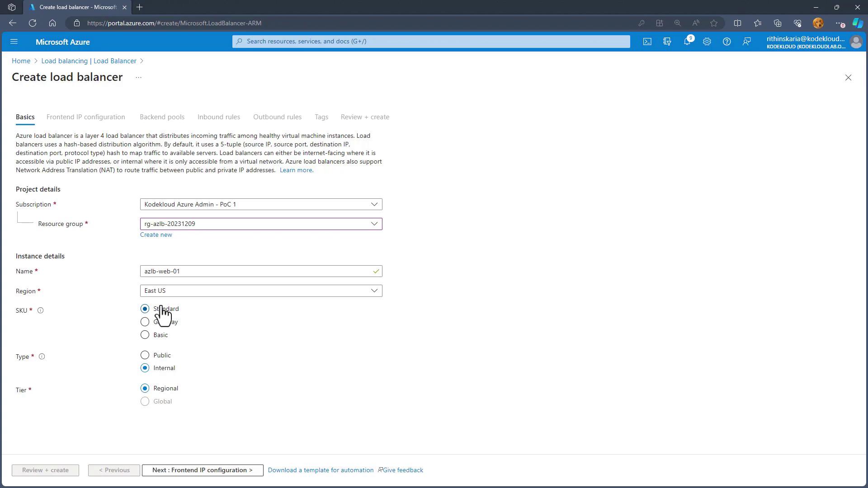The width and height of the screenshot is (868, 488).
Task: Open portal settings gear icon
Action: [x=707, y=42]
